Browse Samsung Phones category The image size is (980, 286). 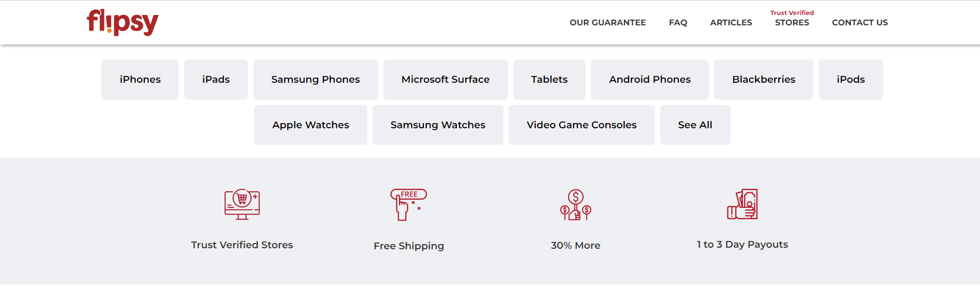point(315,79)
